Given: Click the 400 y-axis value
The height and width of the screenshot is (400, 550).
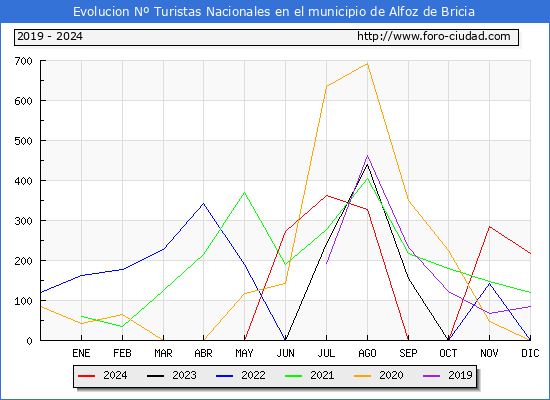Looking at the screenshot, I should click(x=24, y=181).
